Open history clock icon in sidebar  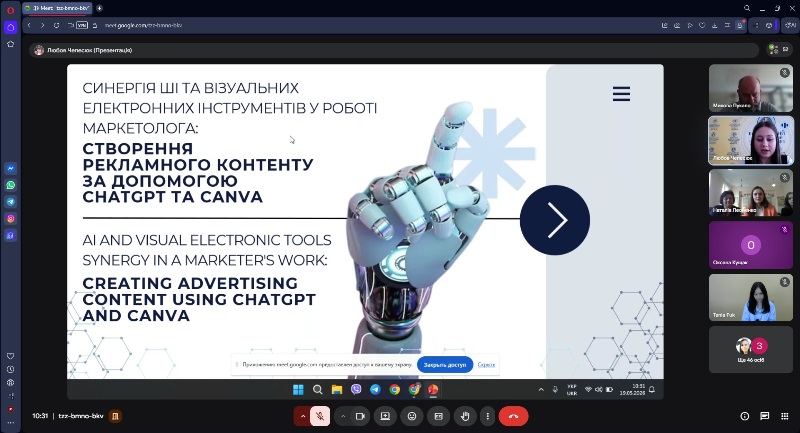(x=10, y=369)
